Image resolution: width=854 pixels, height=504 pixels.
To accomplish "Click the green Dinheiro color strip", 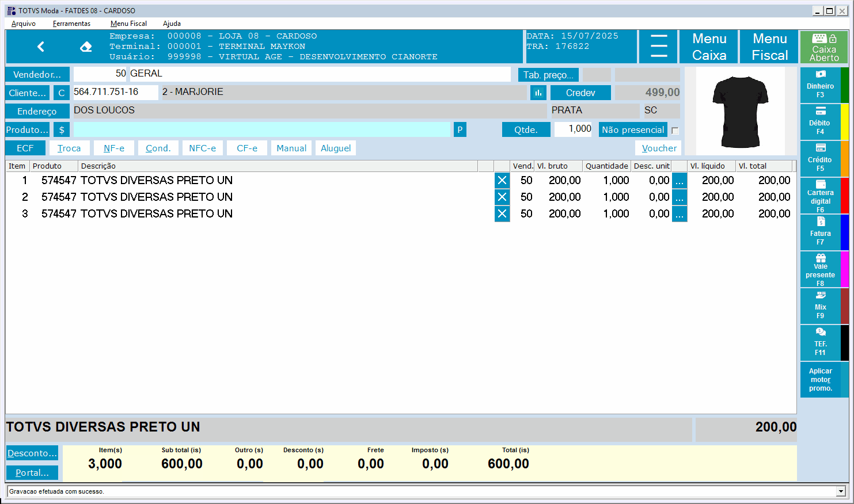I will point(845,85).
